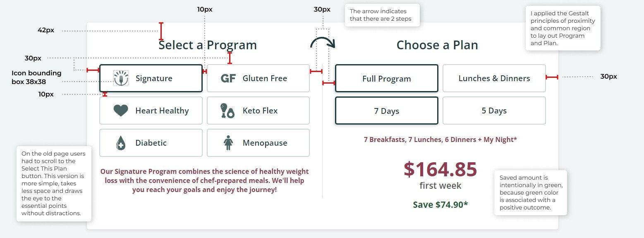Click the $164.85 price text

(x=441, y=169)
